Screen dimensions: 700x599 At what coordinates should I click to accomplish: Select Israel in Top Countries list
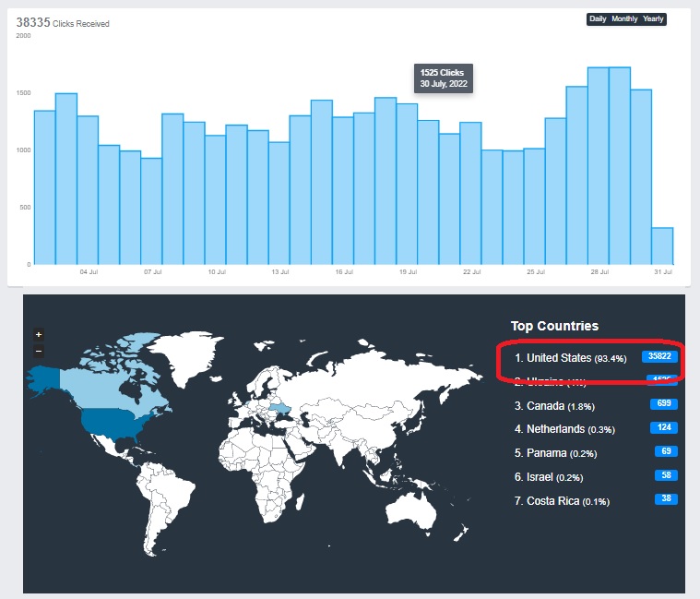[x=557, y=477]
